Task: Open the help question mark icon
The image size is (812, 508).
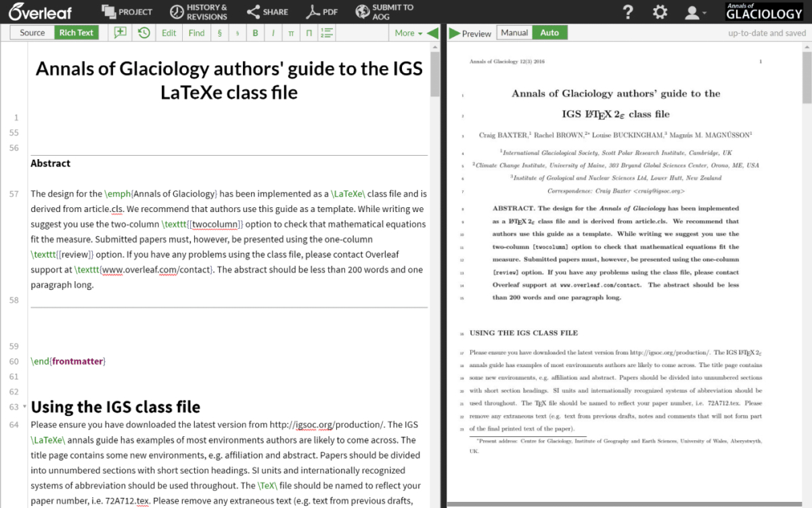Action: tap(628, 12)
